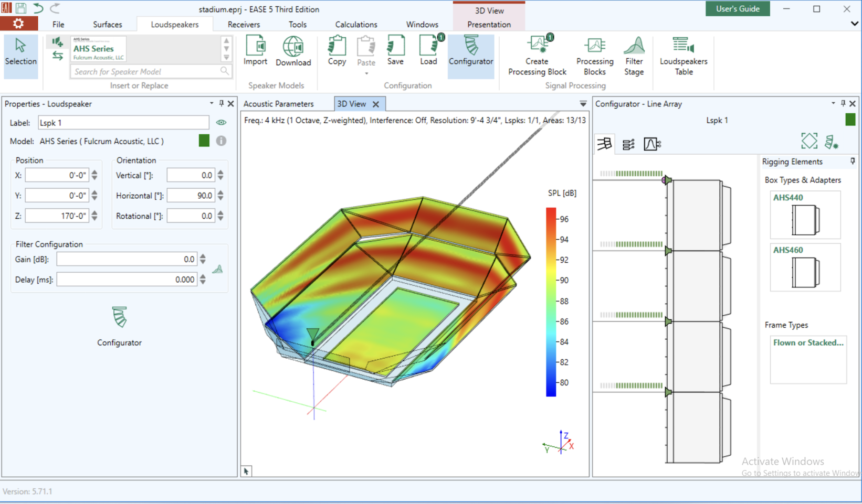862x504 pixels.
Task: Toggle Lspk 1 visibility eye icon
Action: (221, 123)
